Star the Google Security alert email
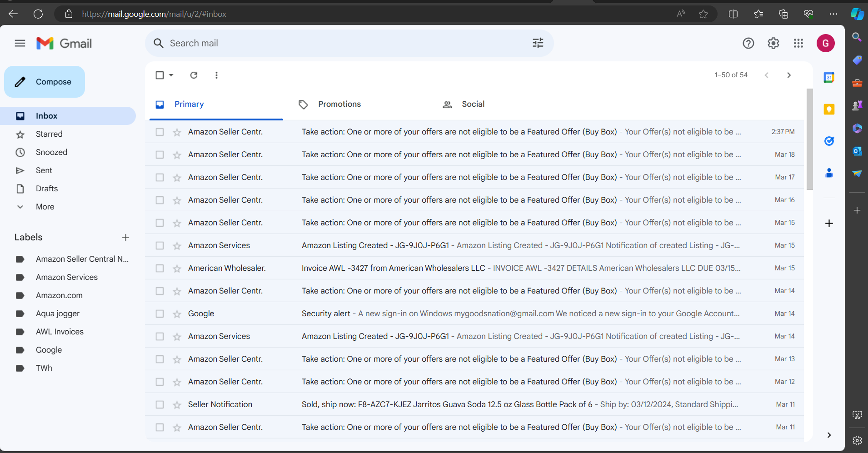Image resolution: width=868 pixels, height=453 pixels. [x=177, y=314]
